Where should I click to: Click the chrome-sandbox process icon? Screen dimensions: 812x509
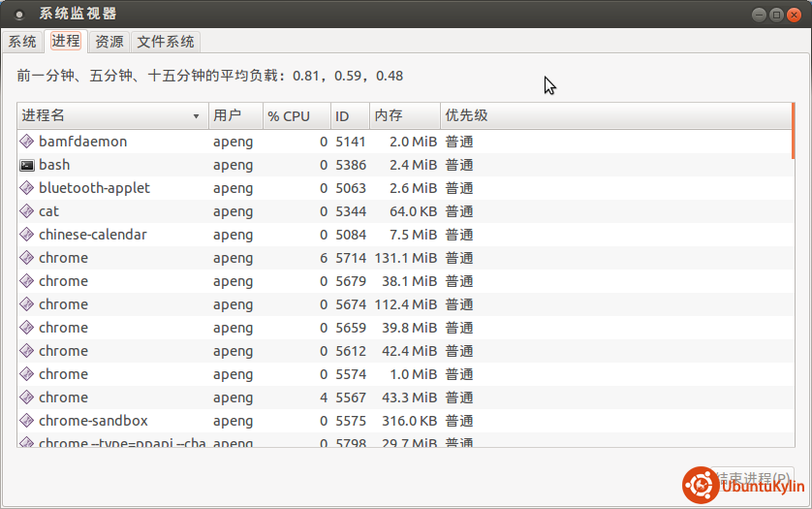(27, 421)
